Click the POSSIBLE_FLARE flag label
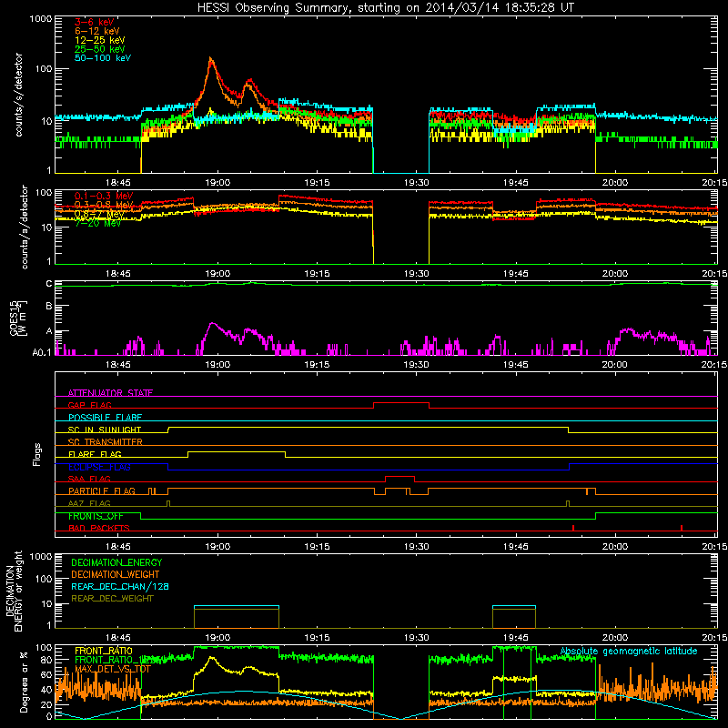This screenshot has height=728, width=728. pyautogui.click(x=105, y=418)
